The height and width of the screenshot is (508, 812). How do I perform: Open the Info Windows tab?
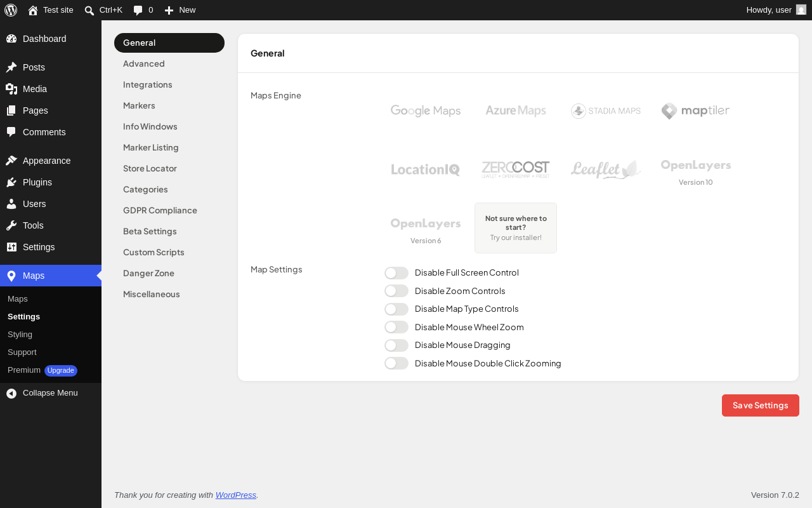point(169,126)
